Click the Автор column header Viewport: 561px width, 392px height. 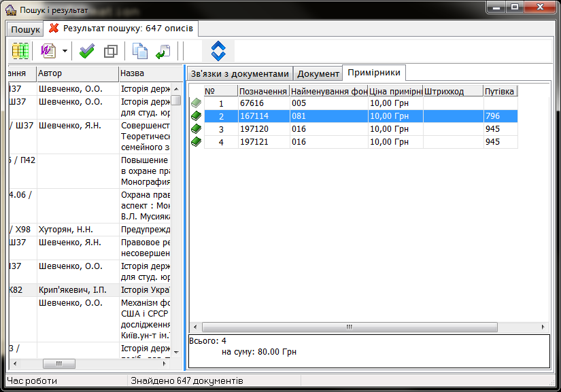pyautogui.click(x=77, y=73)
